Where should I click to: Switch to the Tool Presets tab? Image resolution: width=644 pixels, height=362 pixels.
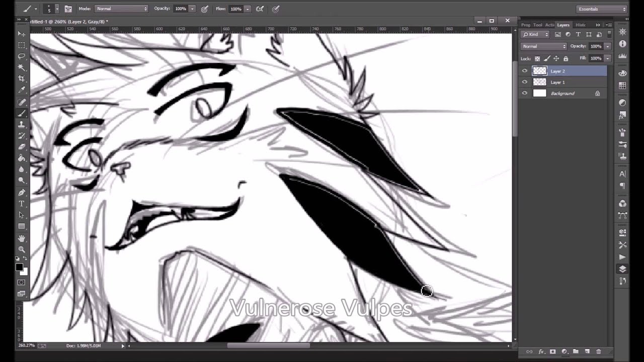(538, 25)
